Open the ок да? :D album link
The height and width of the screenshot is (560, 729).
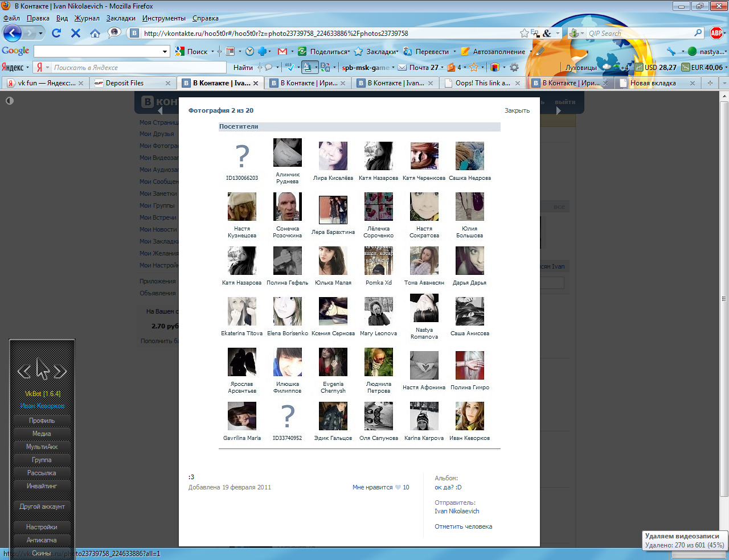click(448, 487)
